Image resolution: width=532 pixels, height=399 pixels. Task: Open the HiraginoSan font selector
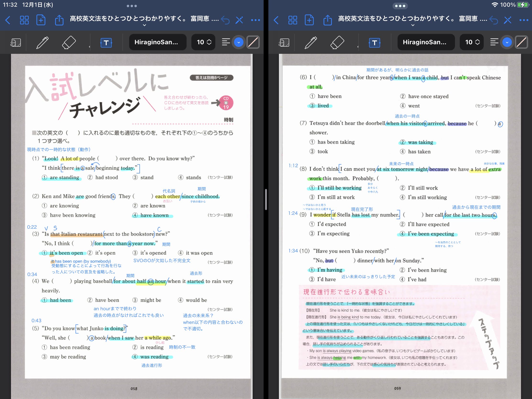point(158,42)
